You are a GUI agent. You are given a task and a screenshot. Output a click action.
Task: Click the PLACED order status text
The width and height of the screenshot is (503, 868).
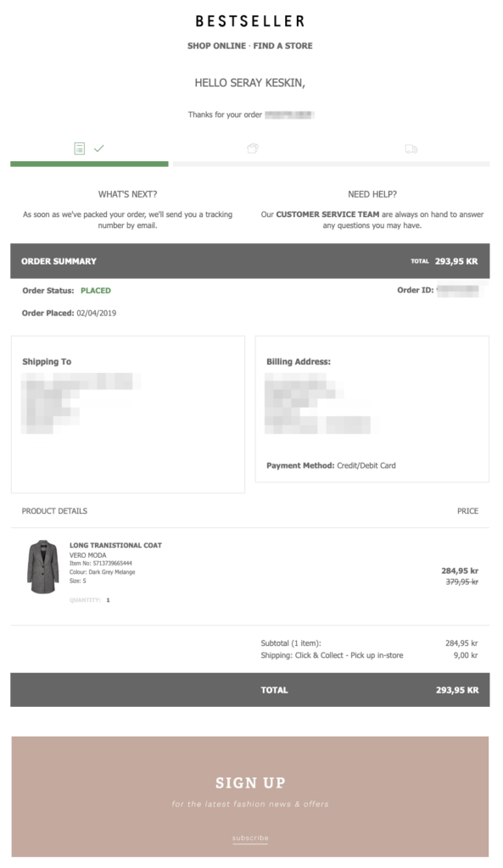[x=94, y=291]
